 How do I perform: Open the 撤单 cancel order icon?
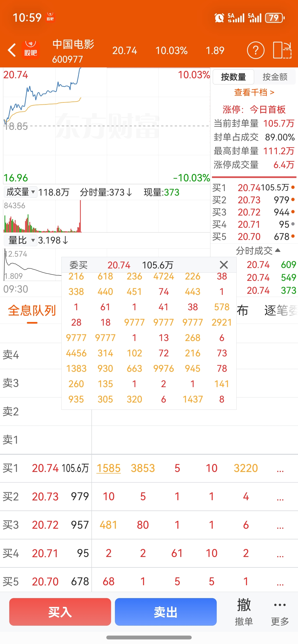point(244,612)
